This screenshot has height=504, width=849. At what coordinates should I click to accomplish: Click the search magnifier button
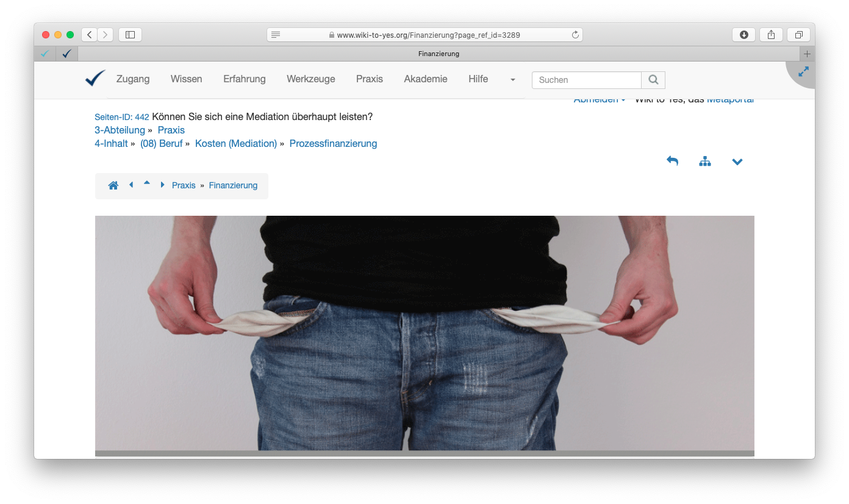[653, 80]
